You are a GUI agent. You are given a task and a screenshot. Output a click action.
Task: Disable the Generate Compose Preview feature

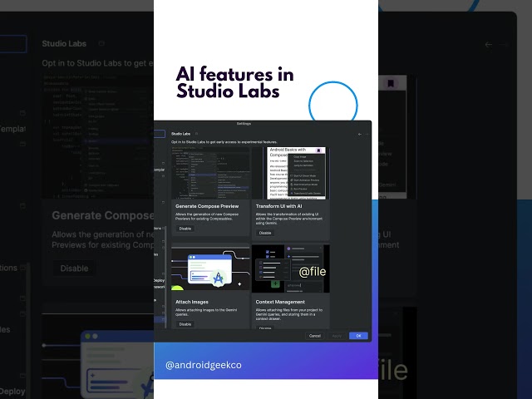[x=185, y=229]
